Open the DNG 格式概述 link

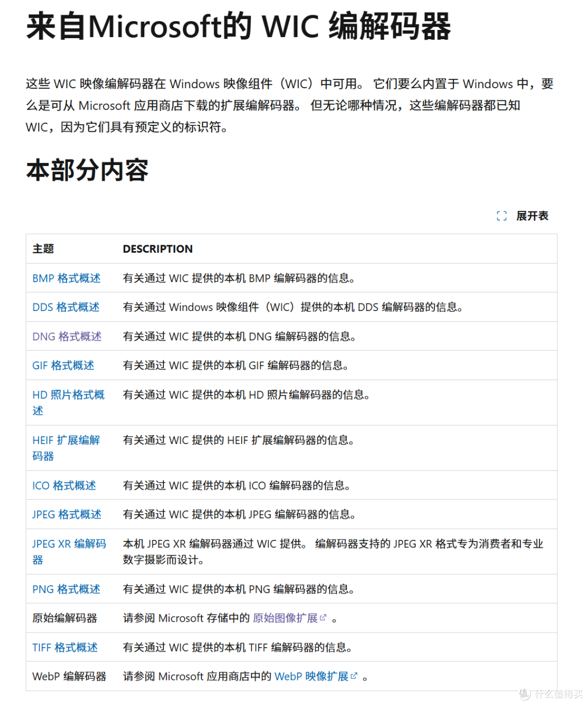pos(67,337)
